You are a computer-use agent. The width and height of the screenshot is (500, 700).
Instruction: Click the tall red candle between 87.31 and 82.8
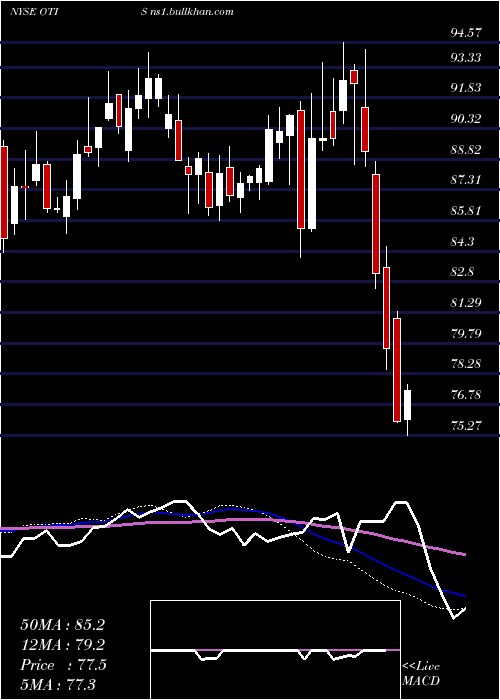pos(376,224)
